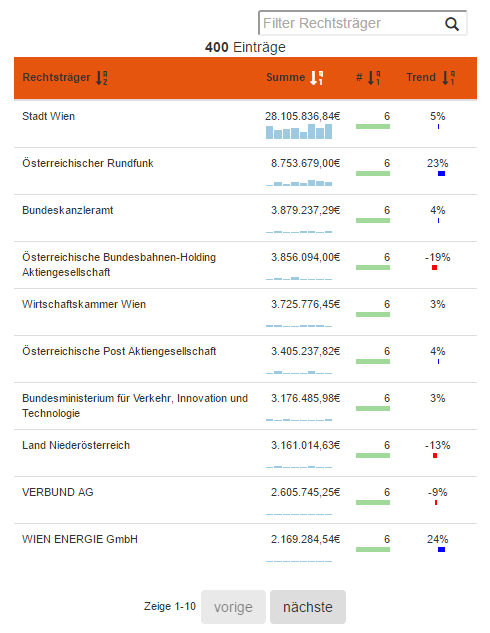The width and height of the screenshot is (490, 633).
Task: Click the vorige pagination button
Action: coord(233,607)
